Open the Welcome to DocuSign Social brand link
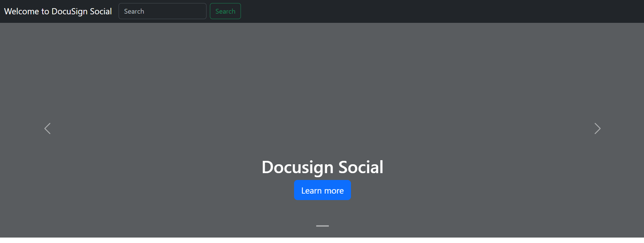 (58, 11)
